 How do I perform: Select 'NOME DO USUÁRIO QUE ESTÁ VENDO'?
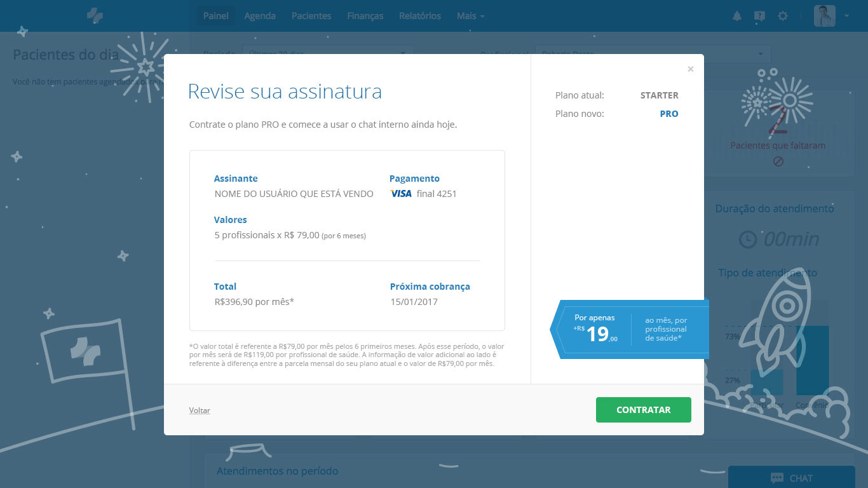click(x=294, y=194)
